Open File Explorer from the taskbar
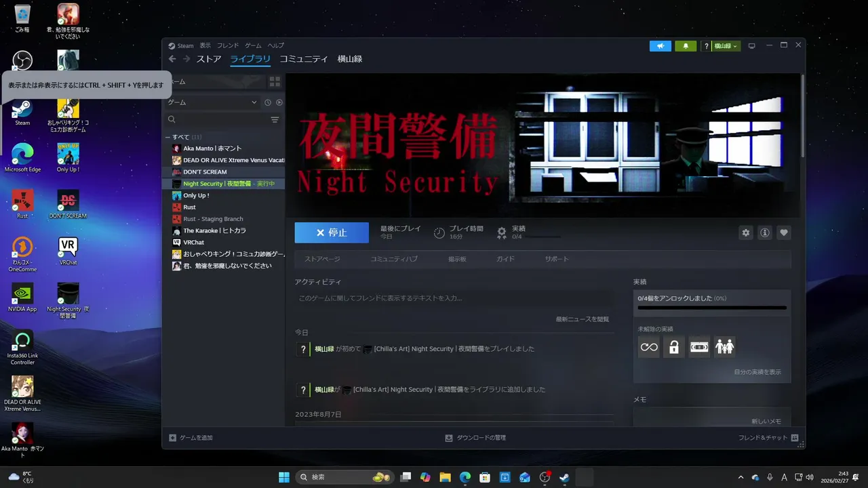Viewport: 868px width, 488px height. (x=445, y=477)
